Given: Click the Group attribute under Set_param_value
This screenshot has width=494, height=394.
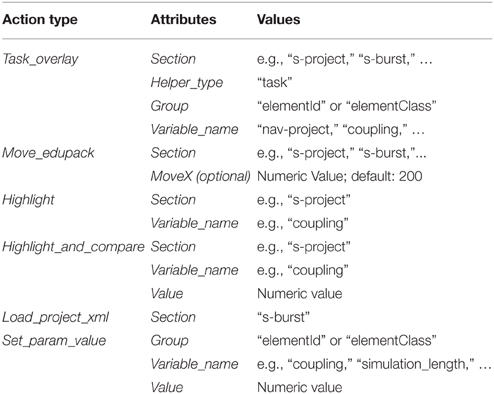Looking at the screenshot, I should pyautogui.click(x=169, y=341).
